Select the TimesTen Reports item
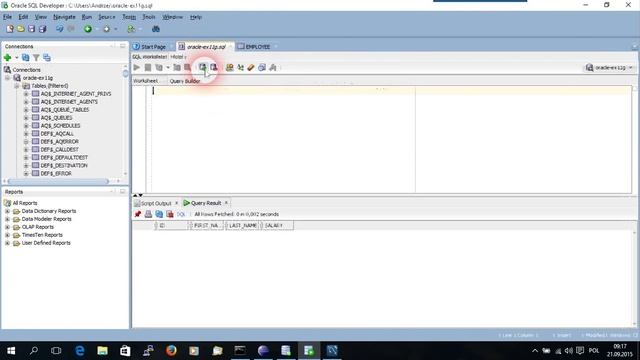 [x=42, y=235]
